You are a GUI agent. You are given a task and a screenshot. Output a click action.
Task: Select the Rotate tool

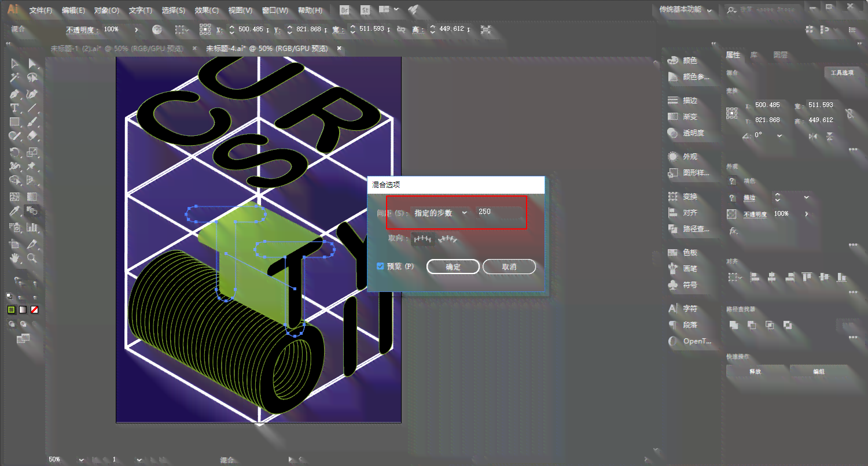[x=15, y=152]
